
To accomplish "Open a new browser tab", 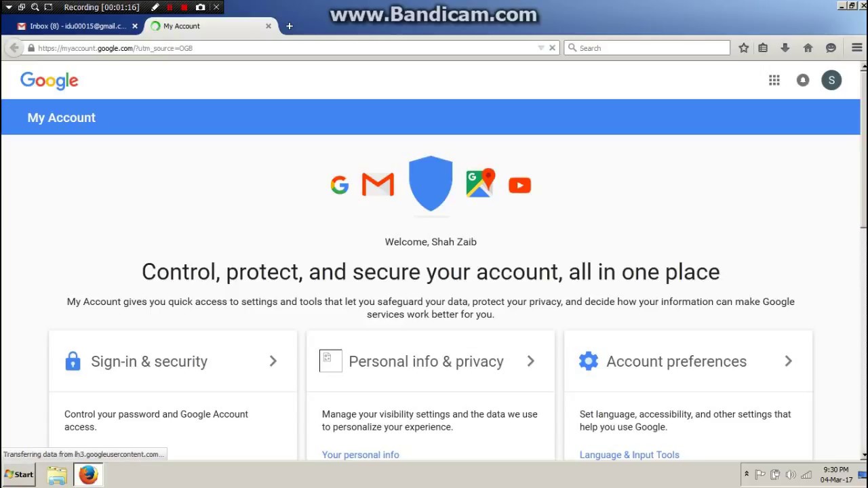I will pyautogui.click(x=290, y=26).
